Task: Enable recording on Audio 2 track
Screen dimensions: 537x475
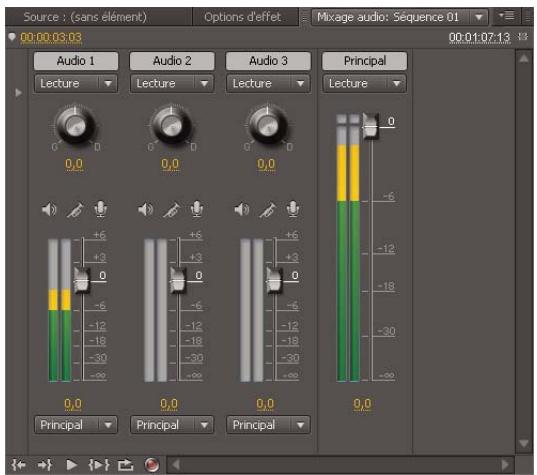Action: pyautogui.click(x=197, y=209)
